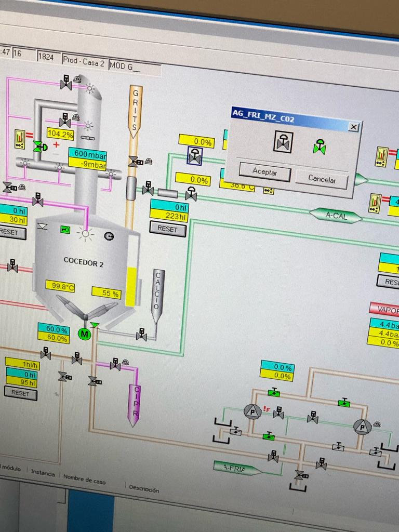Select the green open-valve option in dialog
Screen dimensions: 399x532
[320, 147]
